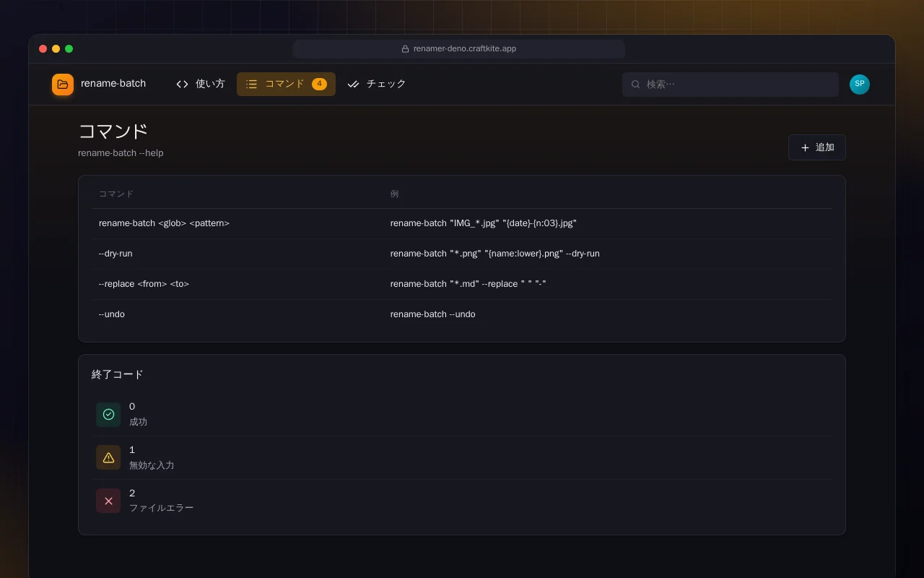Viewport: 924px width, 578px height.
Task: Open the SP user avatar
Action: point(860,85)
